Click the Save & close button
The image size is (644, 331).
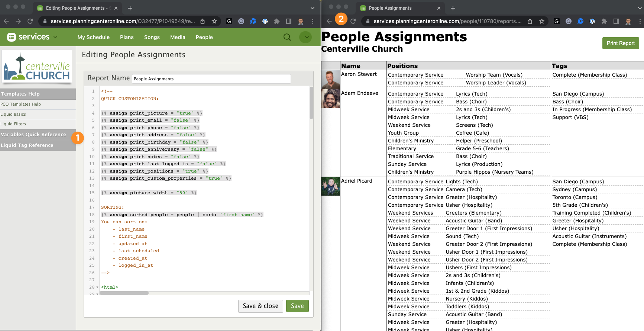click(260, 306)
